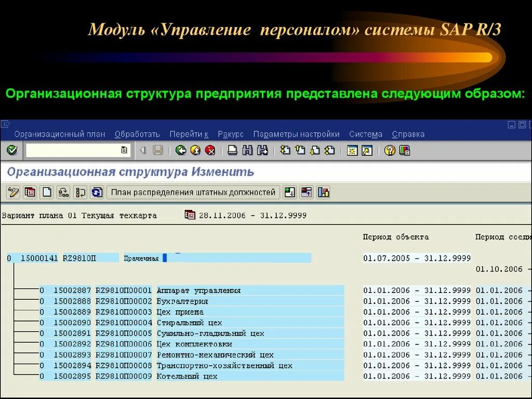The width and height of the screenshot is (532, 399).
Task: Click the green expand-down square icon
Action: [x=290, y=192]
